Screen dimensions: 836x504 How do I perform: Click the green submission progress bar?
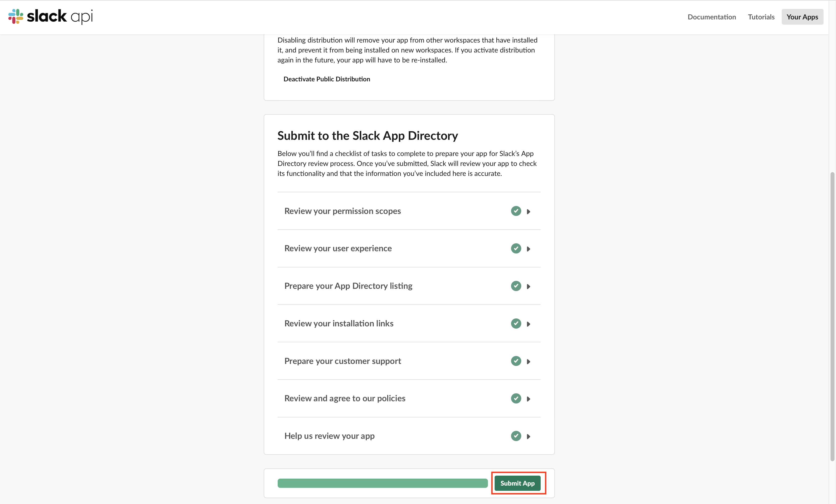(x=382, y=483)
